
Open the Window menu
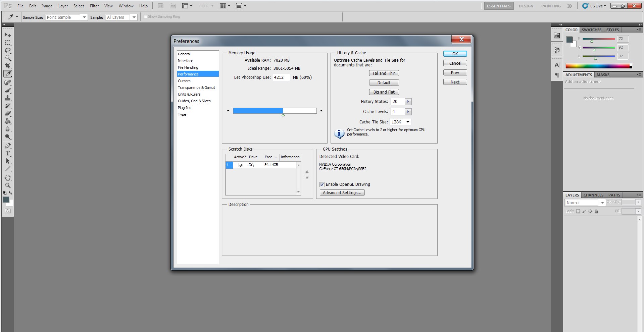(126, 6)
